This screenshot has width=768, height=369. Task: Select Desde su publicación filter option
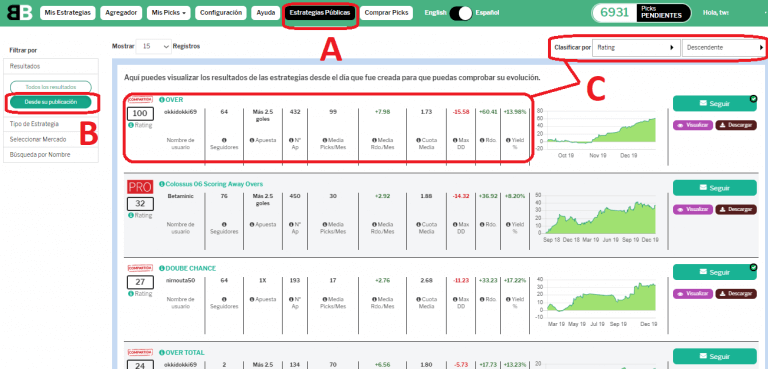click(51, 101)
